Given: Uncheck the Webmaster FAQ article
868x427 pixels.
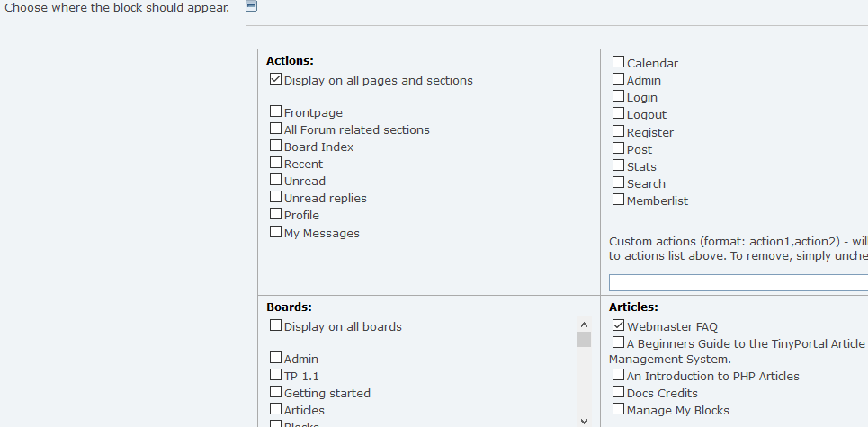Looking at the screenshot, I should [619, 325].
